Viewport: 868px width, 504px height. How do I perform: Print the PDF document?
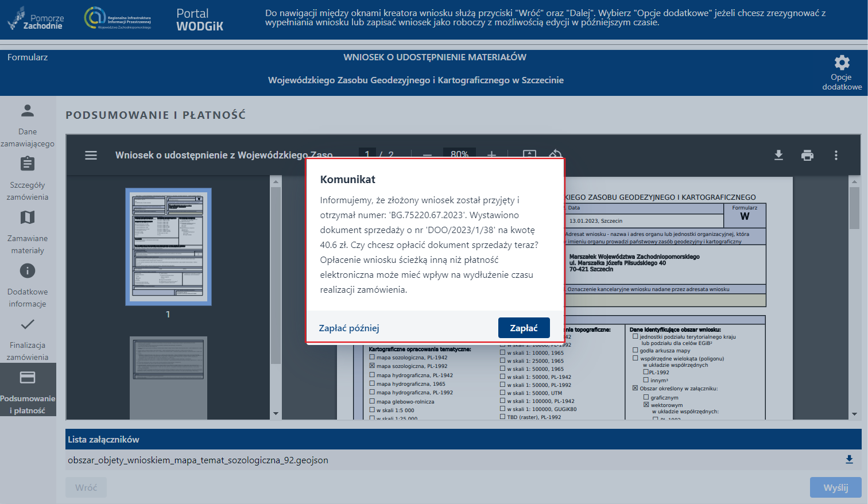tap(807, 156)
